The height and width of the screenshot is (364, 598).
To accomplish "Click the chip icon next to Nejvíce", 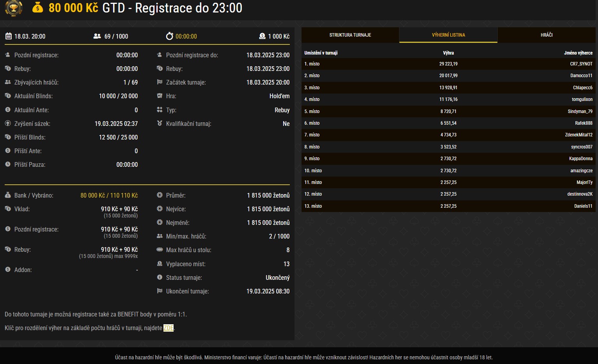I will click(160, 209).
